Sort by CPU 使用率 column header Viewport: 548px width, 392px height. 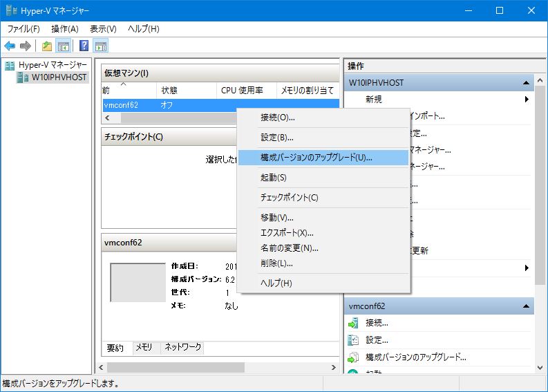[247, 91]
